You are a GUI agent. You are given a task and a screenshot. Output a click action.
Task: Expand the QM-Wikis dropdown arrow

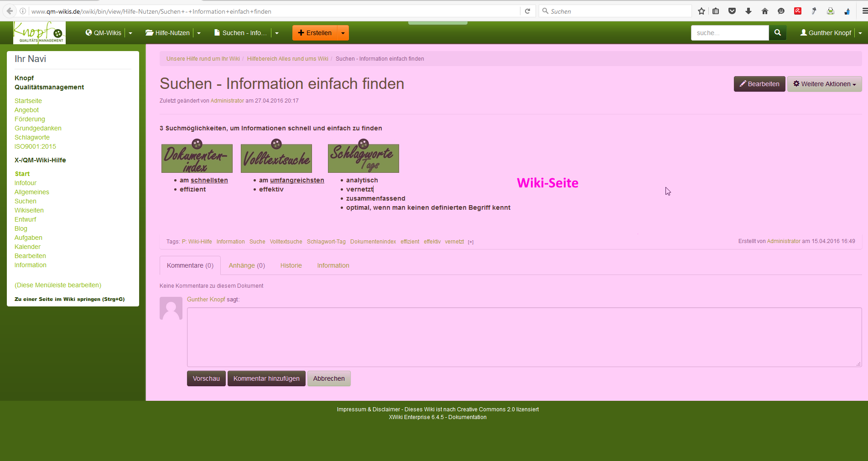click(130, 33)
